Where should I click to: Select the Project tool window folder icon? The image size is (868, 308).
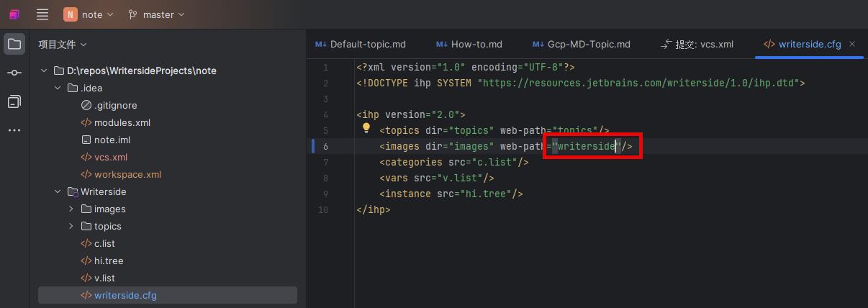click(x=14, y=44)
